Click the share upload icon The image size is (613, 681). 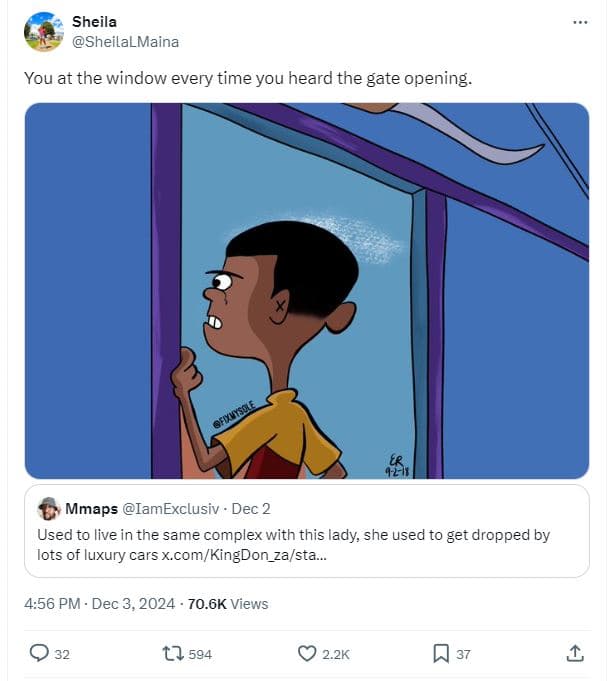pos(575,654)
